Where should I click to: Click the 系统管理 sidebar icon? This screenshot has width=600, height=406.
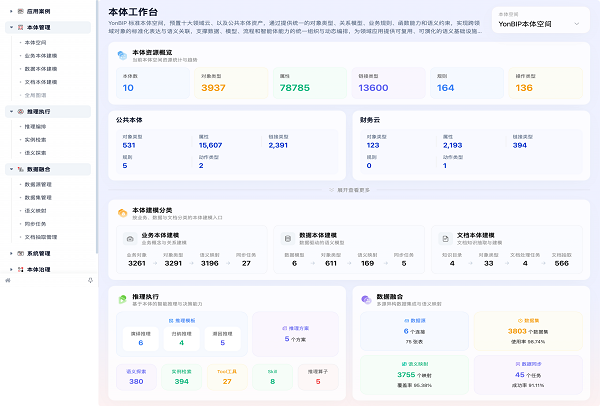pyautogui.click(x=21, y=253)
